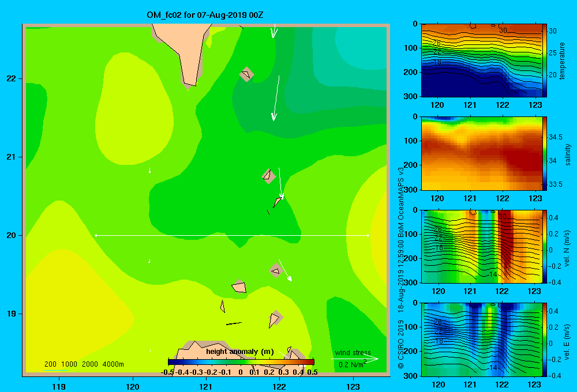Click the '4000m' depth contour legend entry
This screenshot has width=577, height=392.
click(x=113, y=364)
